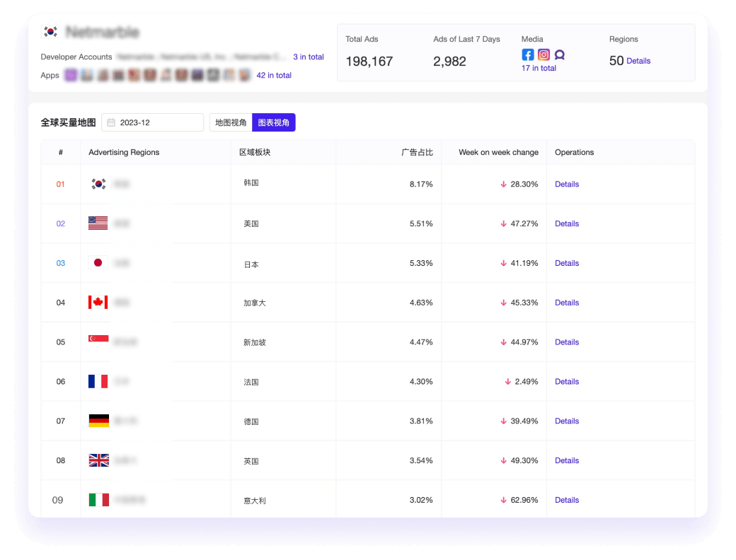The width and height of the screenshot is (736, 560).
Task: Click the 广告占比 column header
Action: (x=417, y=152)
